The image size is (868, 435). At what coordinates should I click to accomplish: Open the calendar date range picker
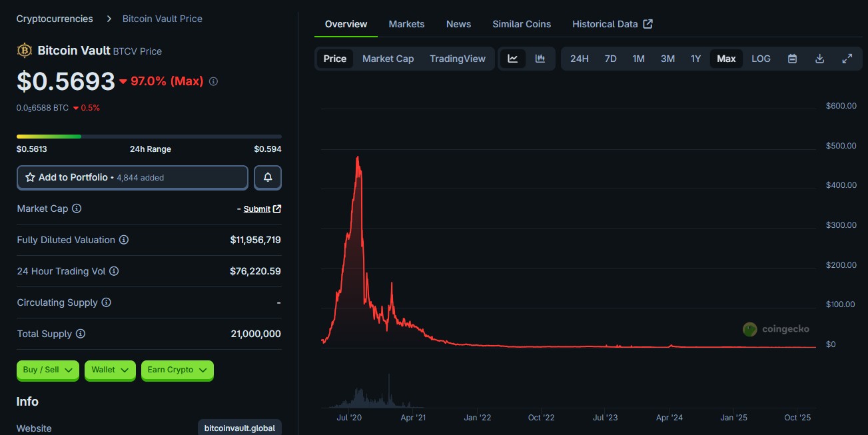(x=792, y=59)
